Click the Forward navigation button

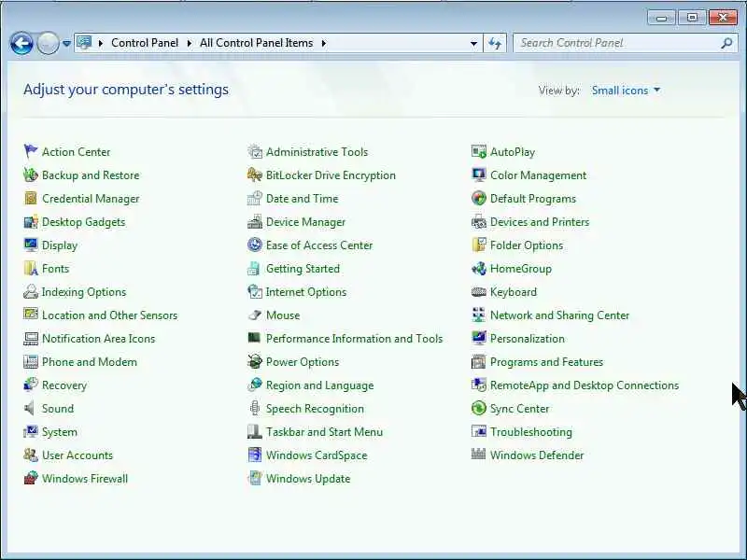[x=48, y=43]
